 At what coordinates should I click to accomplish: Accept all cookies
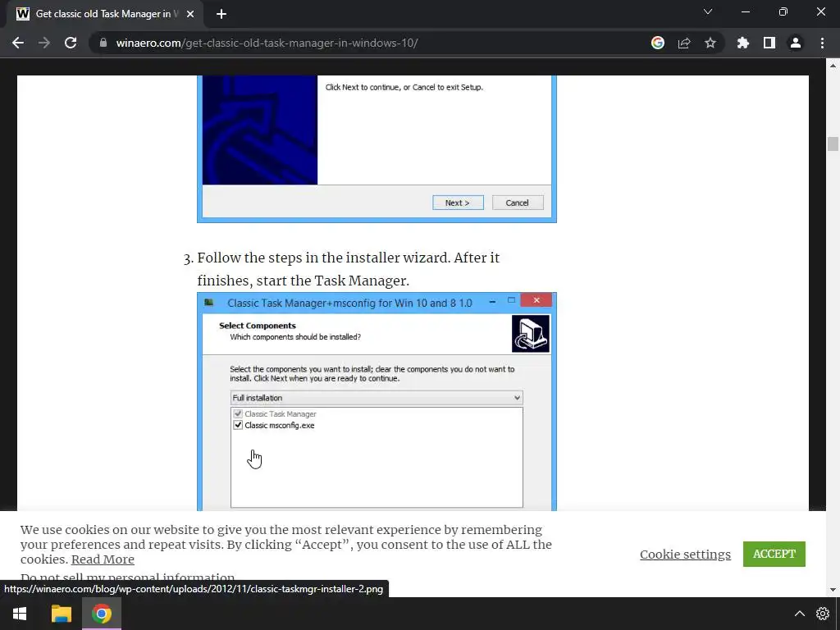point(774,554)
